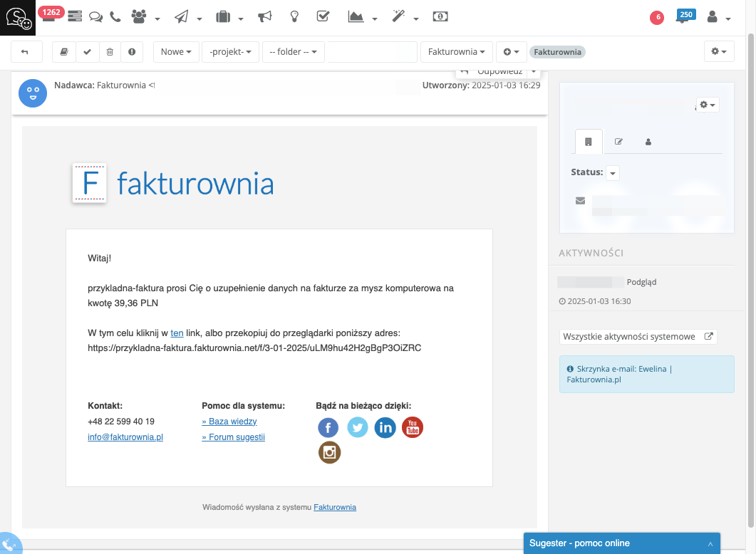Click the invoice URL text in email
Screen dimensions: 756x554
click(x=254, y=347)
